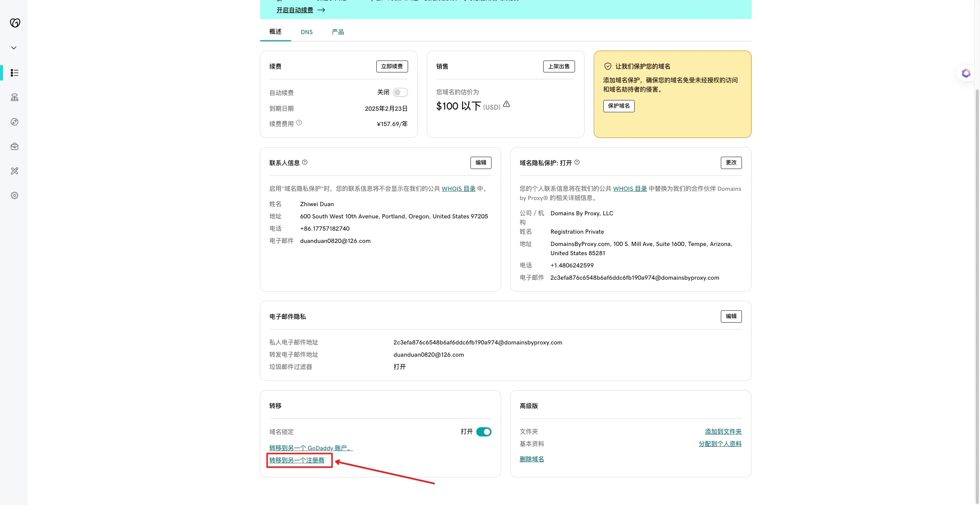Image resolution: width=980 pixels, height=505 pixels.
Task: Expand the sidebar chevron below the logo
Action: (x=14, y=48)
